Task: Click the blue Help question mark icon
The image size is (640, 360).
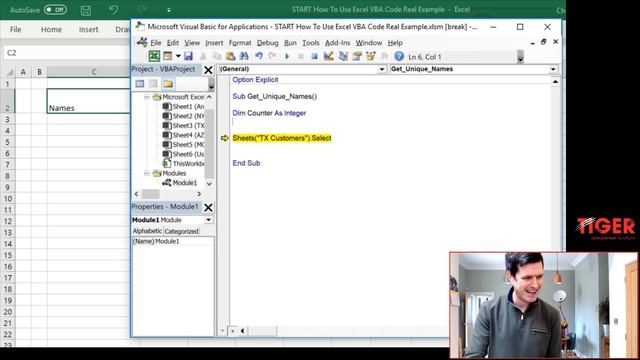Action: [399, 56]
